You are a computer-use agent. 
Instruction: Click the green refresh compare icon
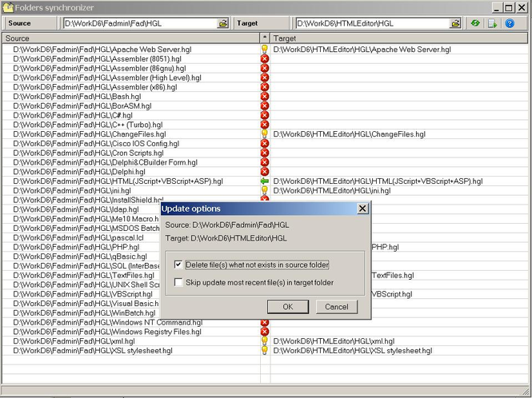475,23
